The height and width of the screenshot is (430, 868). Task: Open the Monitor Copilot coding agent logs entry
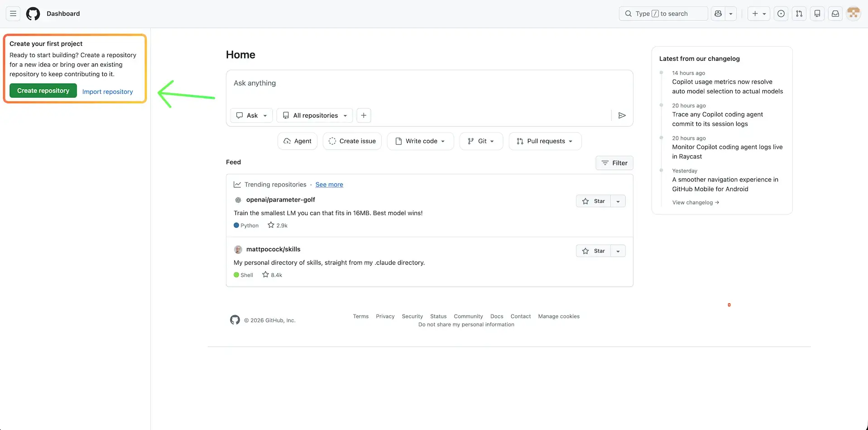[727, 152]
